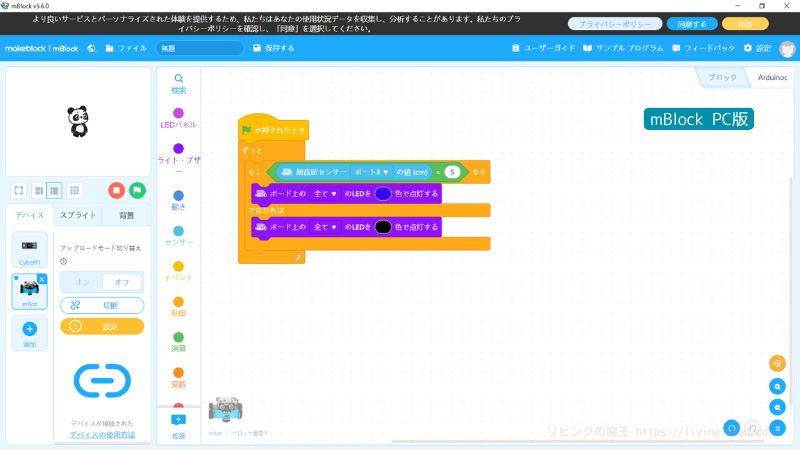
Task: Switch to grid stage layout
Action: (74, 190)
